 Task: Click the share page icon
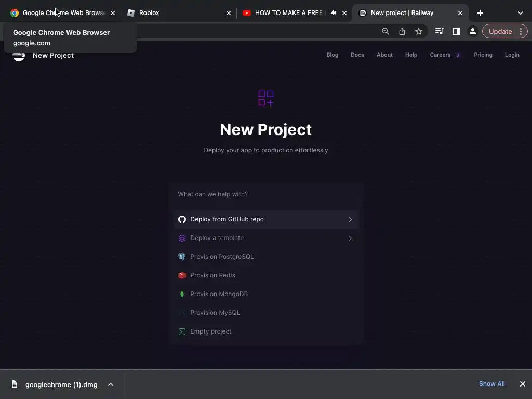(x=402, y=31)
